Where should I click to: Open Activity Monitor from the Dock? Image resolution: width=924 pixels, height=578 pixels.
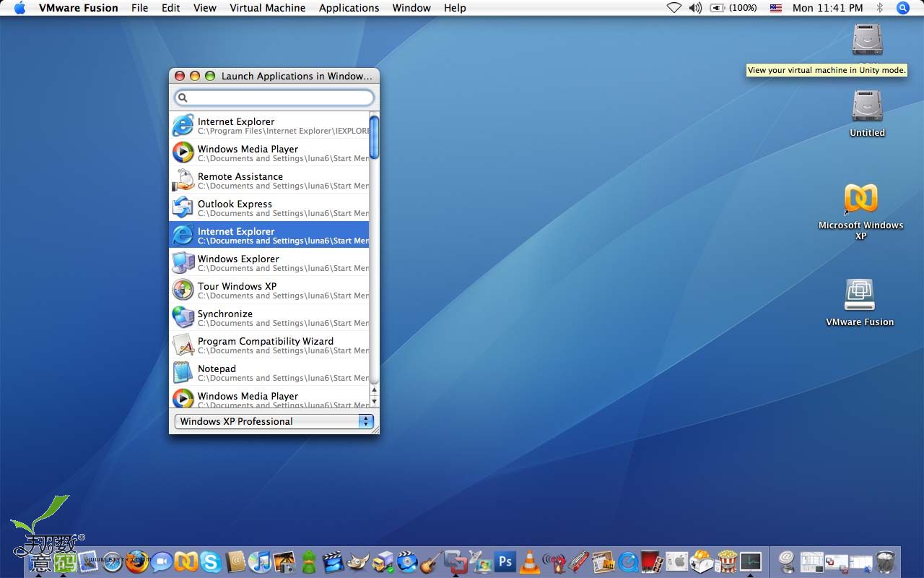pyautogui.click(x=751, y=562)
